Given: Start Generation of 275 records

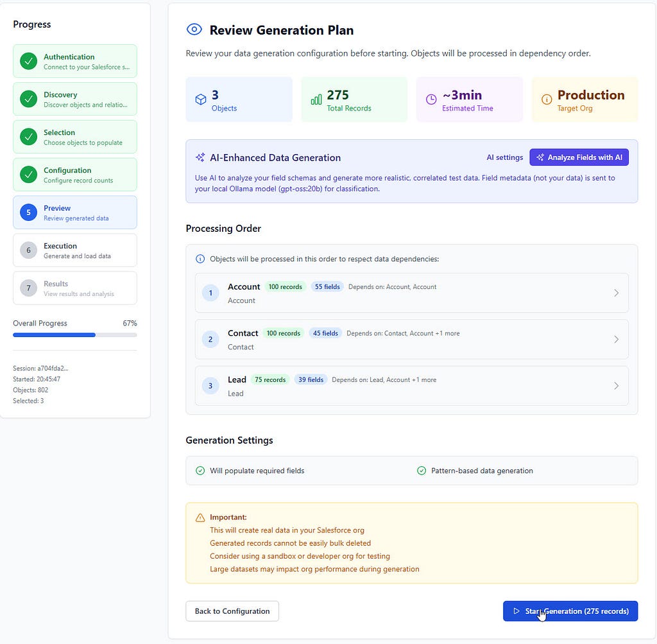Looking at the screenshot, I should click(x=570, y=611).
